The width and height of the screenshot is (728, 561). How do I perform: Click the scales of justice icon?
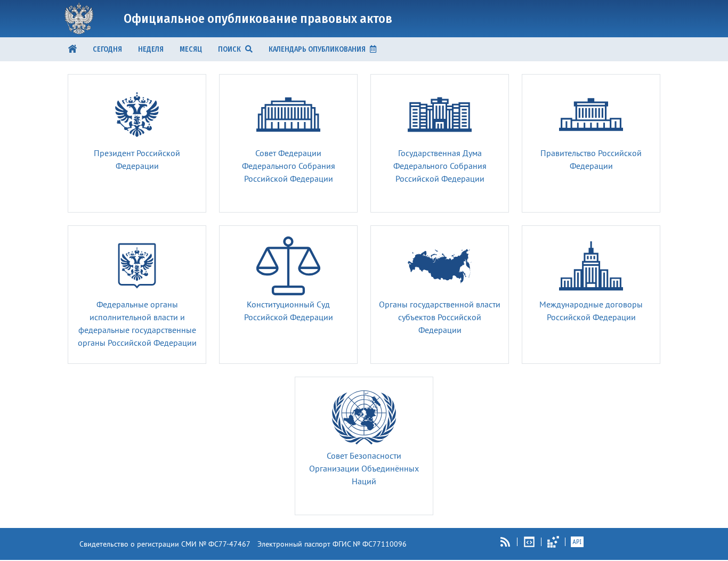pyautogui.click(x=288, y=266)
